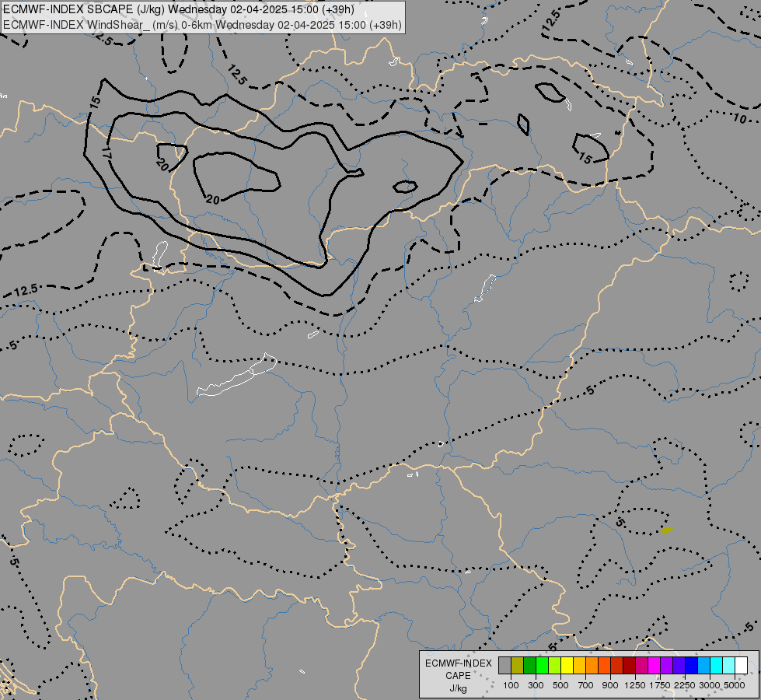761x700 pixels.
Task: Pick the pure yellow legend swatch
Action: 567,665
